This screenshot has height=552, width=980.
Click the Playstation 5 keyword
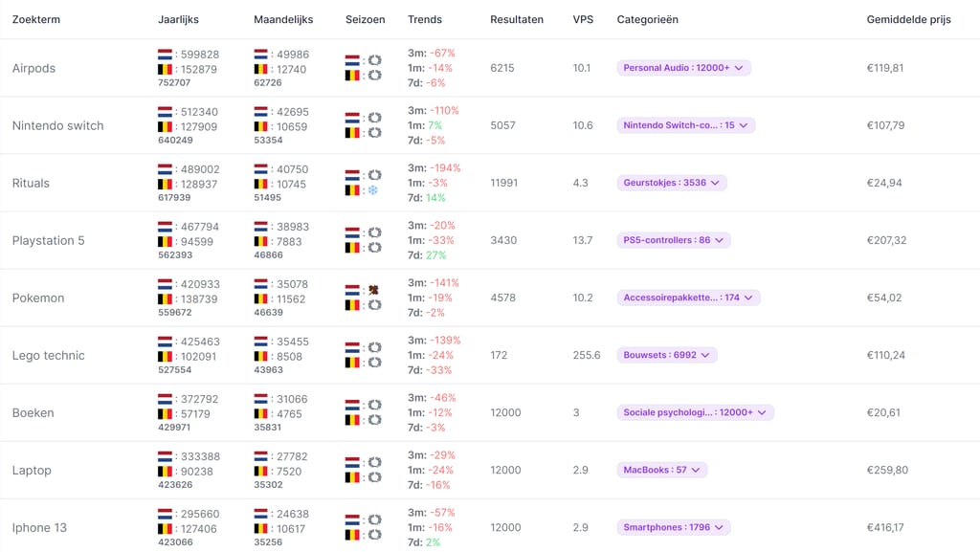coord(49,240)
